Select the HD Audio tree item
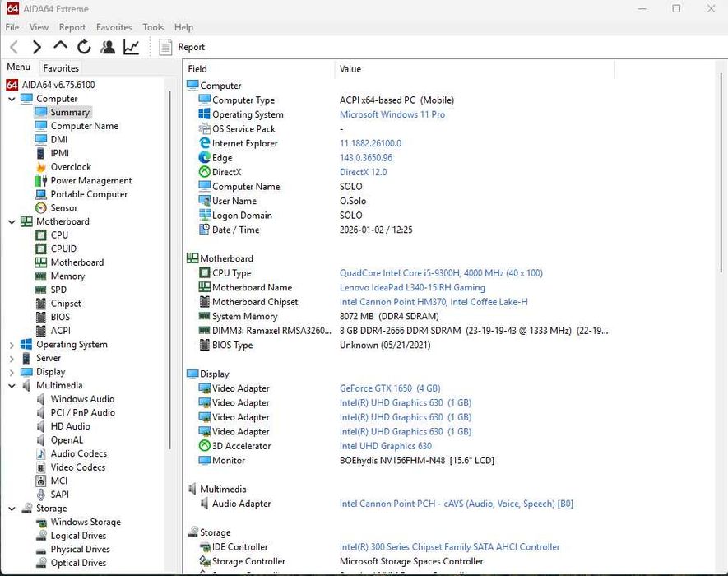 click(x=70, y=426)
